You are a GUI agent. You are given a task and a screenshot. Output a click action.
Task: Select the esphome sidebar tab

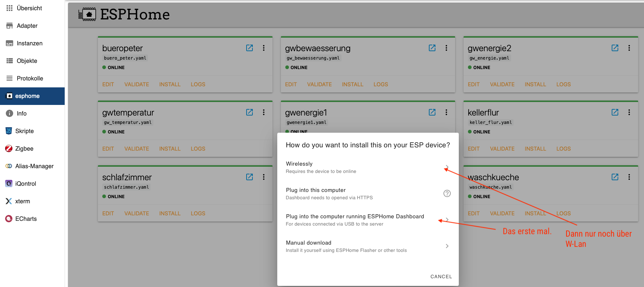pos(32,96)
